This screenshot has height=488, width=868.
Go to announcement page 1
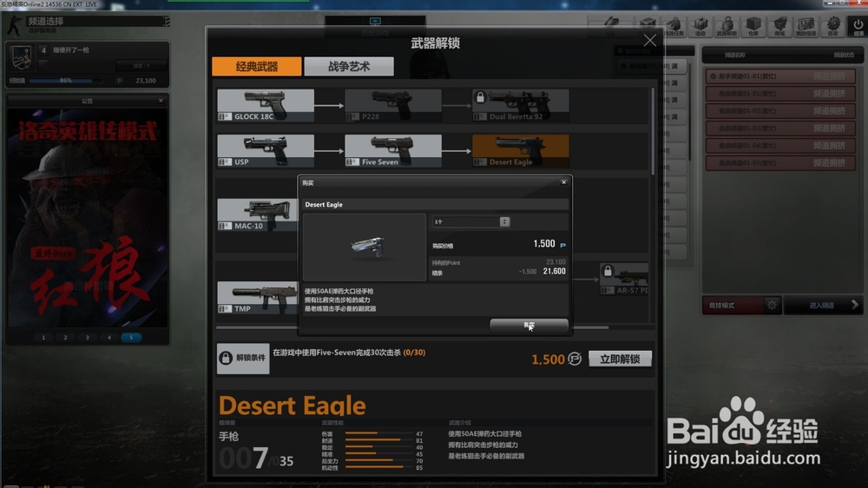click(43, 337)
